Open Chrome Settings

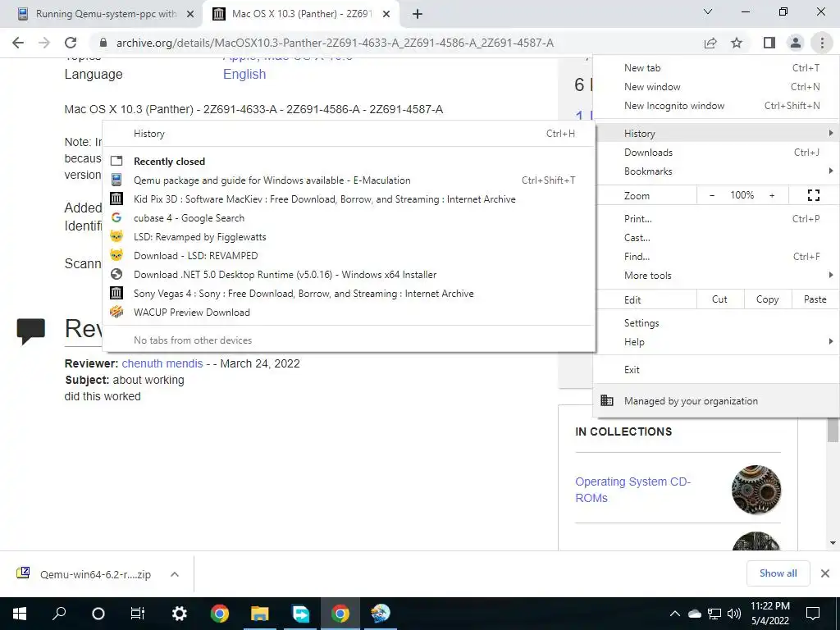tap(716, 323)
